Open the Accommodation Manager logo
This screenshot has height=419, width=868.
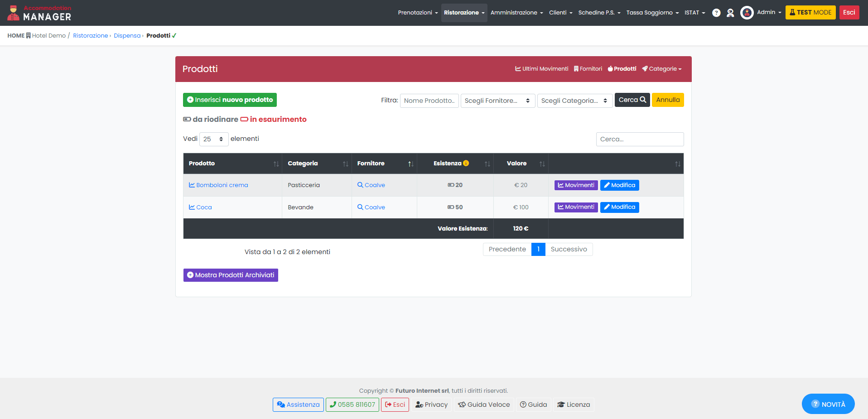coord(39,13)
